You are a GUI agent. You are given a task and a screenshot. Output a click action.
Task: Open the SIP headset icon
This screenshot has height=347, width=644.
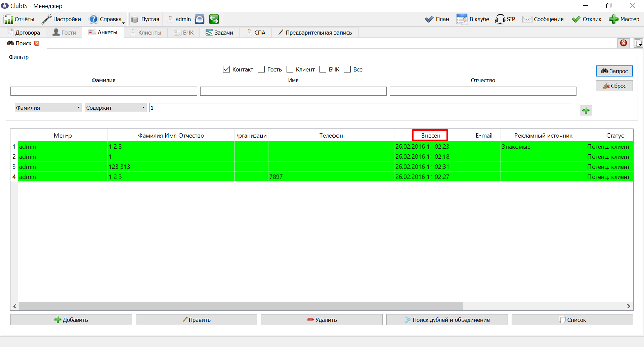[x=500, y=19]
